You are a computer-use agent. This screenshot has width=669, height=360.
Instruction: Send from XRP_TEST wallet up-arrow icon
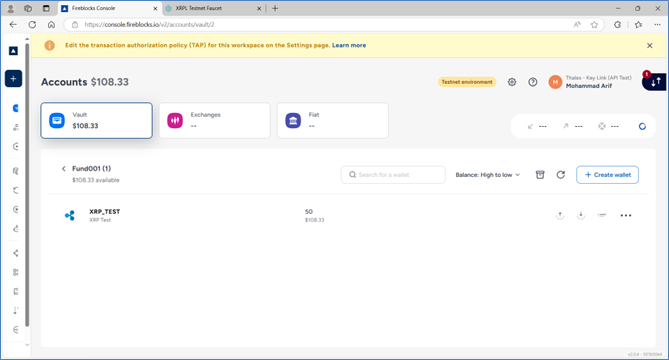click(560, 215)
